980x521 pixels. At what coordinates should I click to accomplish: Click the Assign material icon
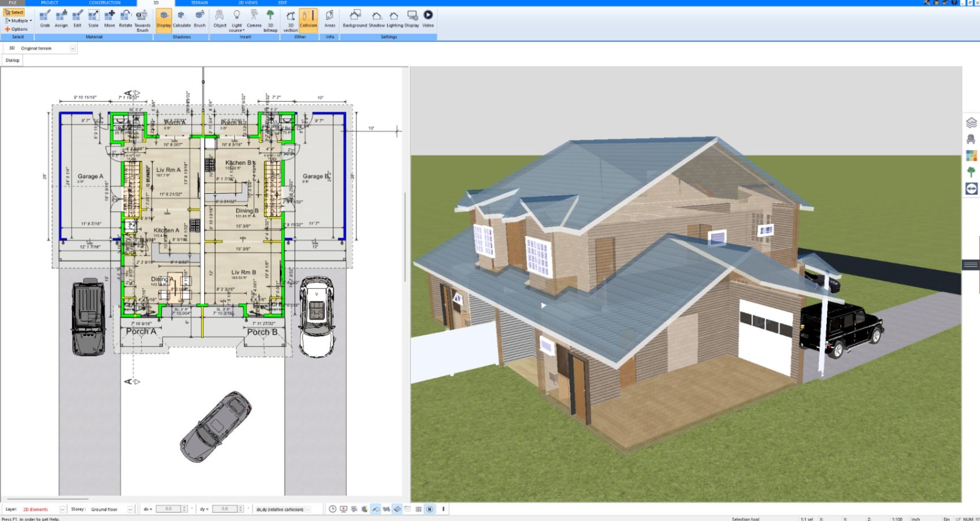pyautogui.click(x=61, y=18)
